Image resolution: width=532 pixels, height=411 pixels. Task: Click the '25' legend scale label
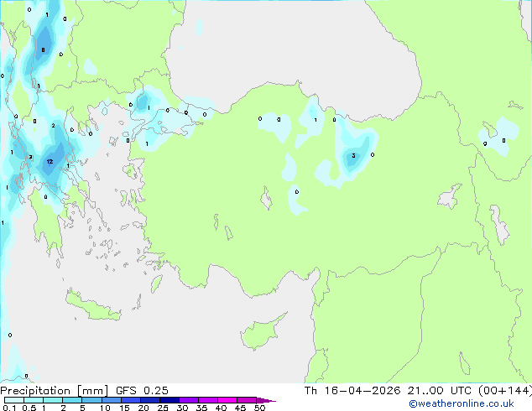(x=163, y=408)
